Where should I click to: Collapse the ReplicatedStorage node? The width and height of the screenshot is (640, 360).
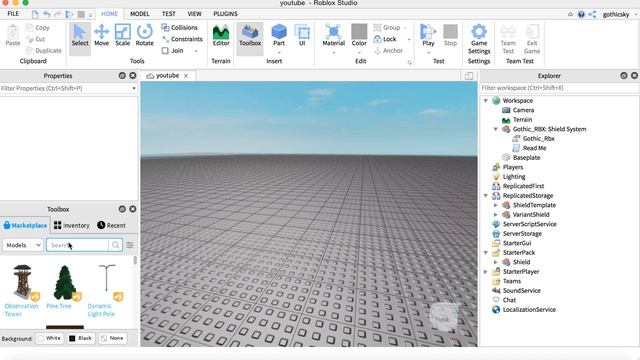[x=486, y=196]
